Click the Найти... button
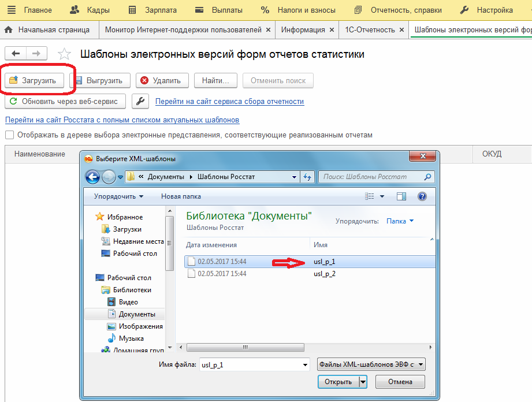Viewport: 532px width, 402px height. (215, 81)
